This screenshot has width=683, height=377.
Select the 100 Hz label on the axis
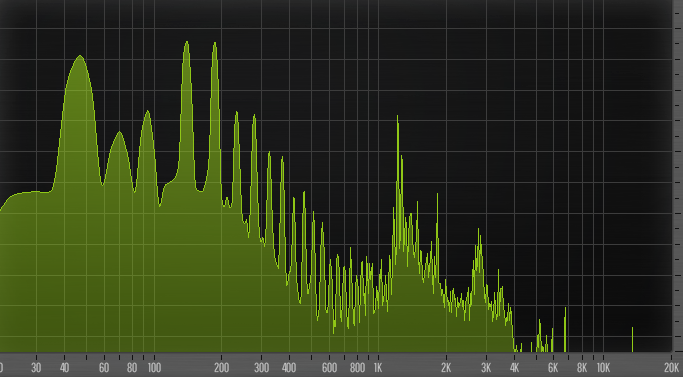[154, 368]
